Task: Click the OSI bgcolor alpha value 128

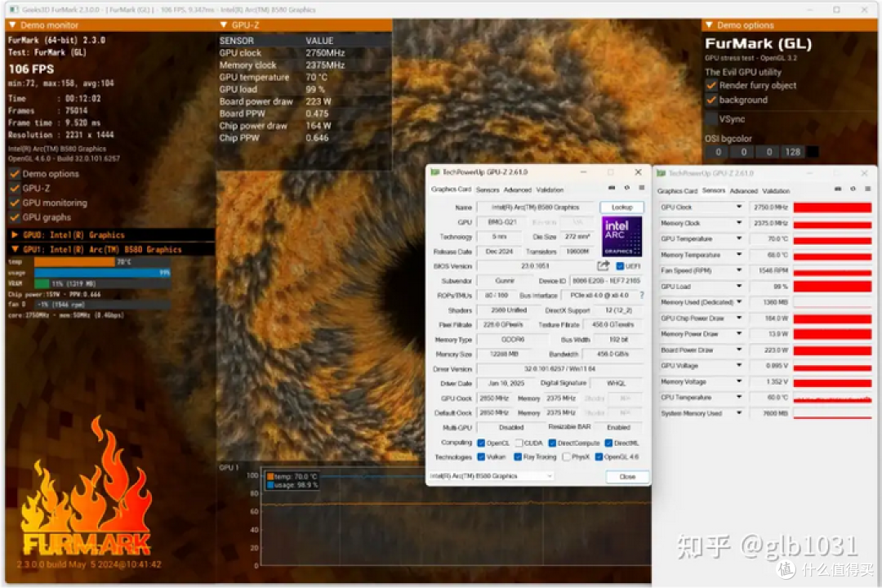Action: 792,152
